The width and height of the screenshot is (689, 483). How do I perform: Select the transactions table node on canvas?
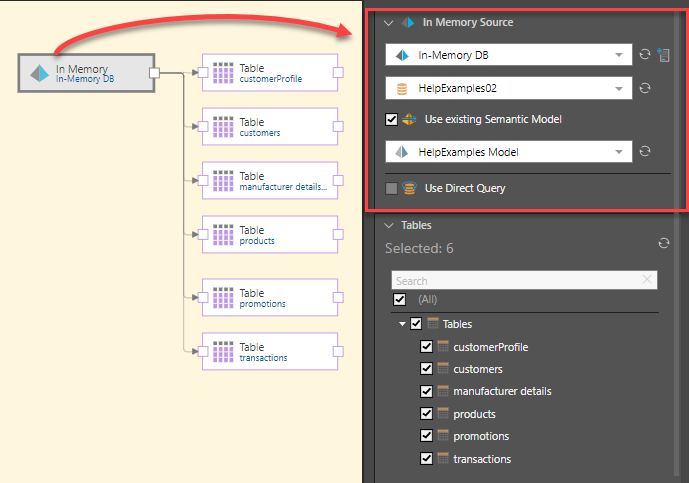click(270, 351)
